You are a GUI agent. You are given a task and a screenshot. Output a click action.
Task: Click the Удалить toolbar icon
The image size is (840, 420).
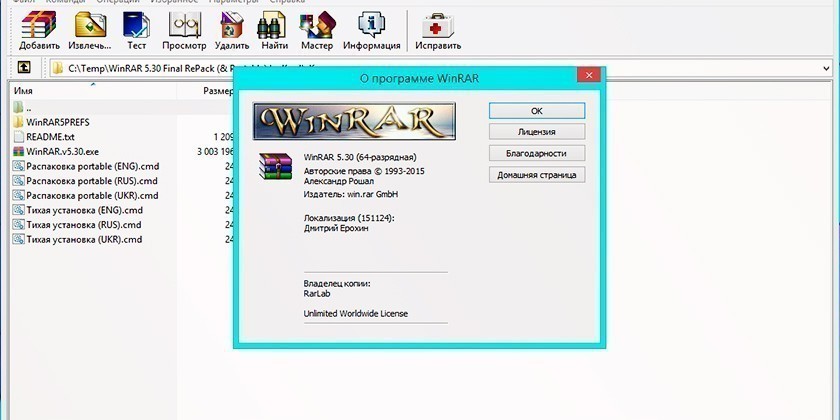click(232, 31)
